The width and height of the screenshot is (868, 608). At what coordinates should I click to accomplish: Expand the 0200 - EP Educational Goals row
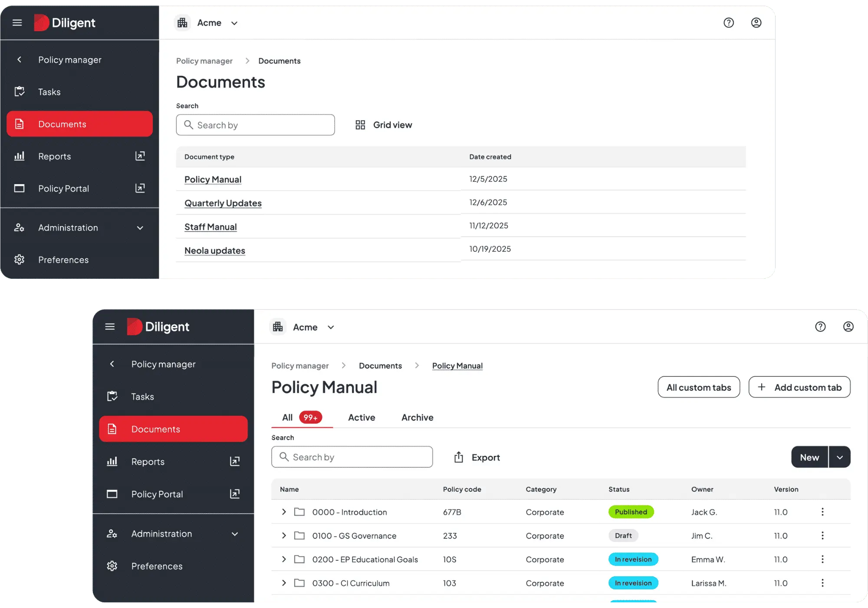(x=284, y=559)
